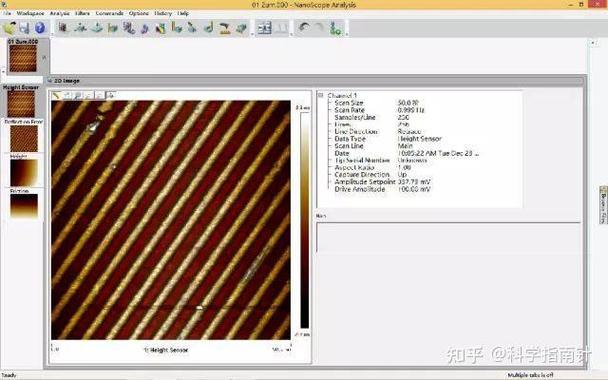Select the Friction channel thumbnail
Viewport: 608px width, 380px height.
[24, 206]
